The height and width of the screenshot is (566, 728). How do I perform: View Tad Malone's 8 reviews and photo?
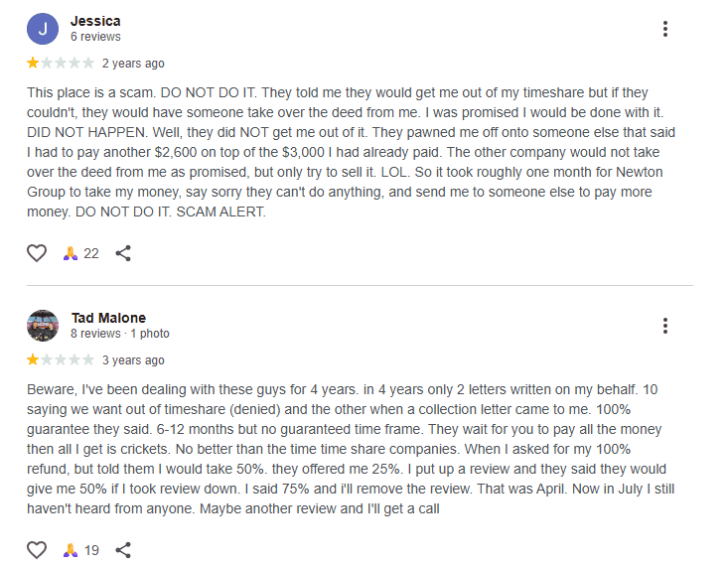click(x=119, y=334)
